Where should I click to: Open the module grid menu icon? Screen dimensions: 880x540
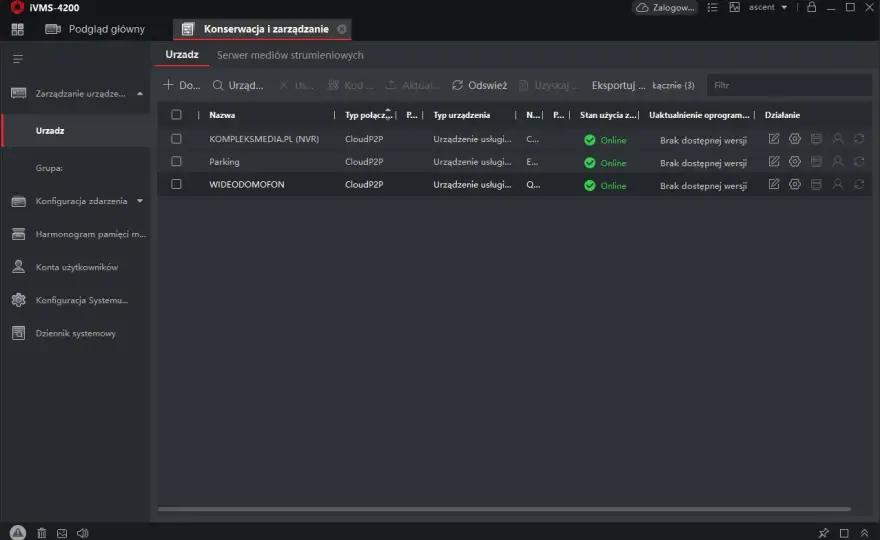tap(17, 29)
